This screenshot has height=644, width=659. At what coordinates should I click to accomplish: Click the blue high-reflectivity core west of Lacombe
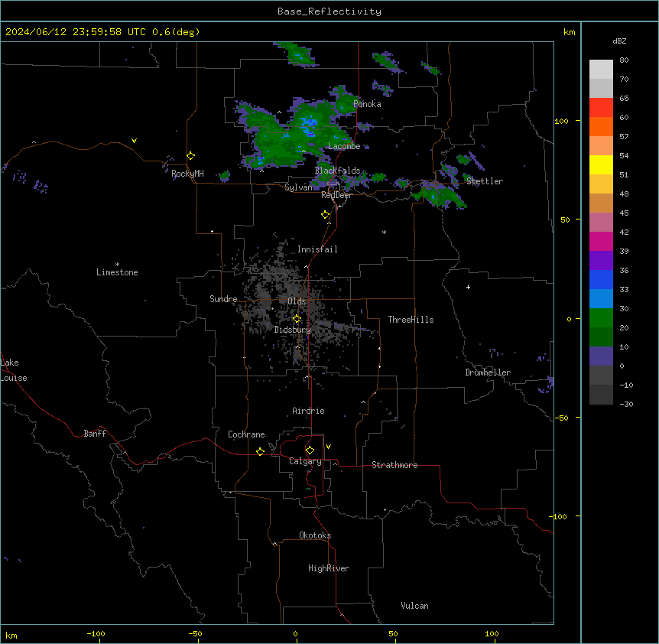coord(310,124)
